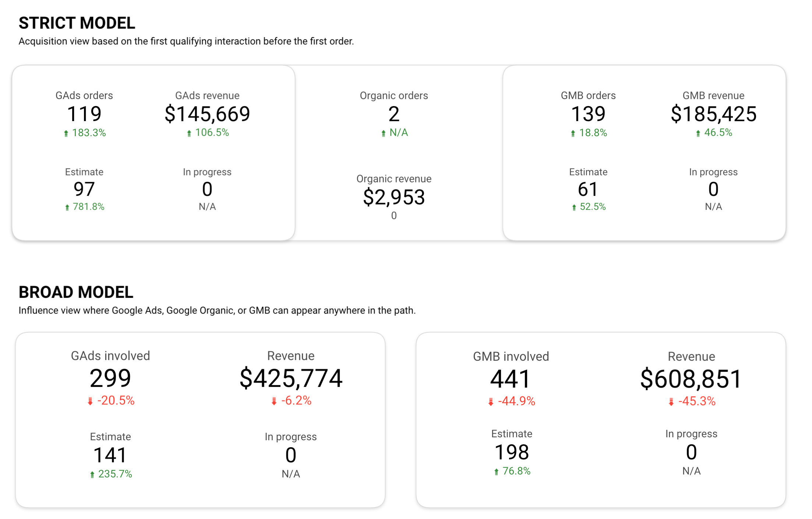Click the green up arrow beside 106.5%
This screenshot has width=812, height=519.
click(x=189, y=133)
